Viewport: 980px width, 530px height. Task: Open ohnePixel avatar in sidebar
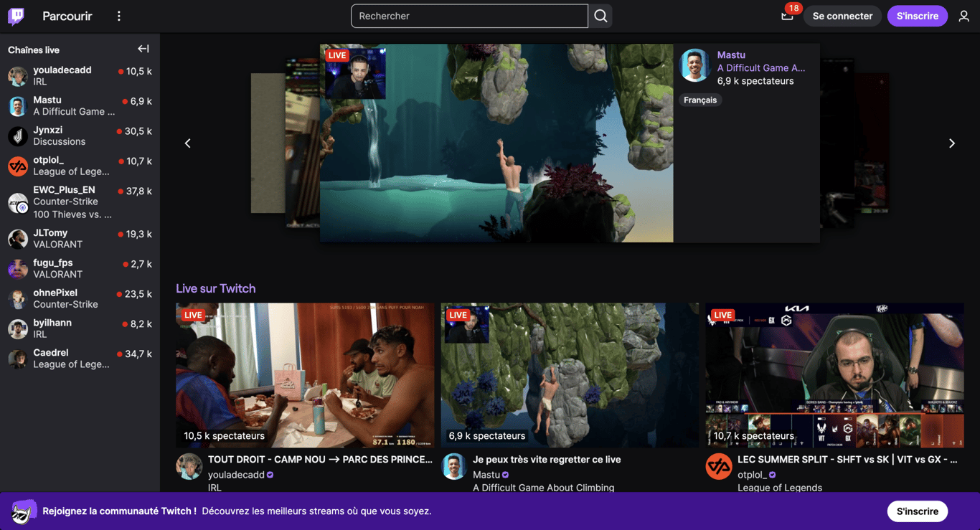(18, 299)
